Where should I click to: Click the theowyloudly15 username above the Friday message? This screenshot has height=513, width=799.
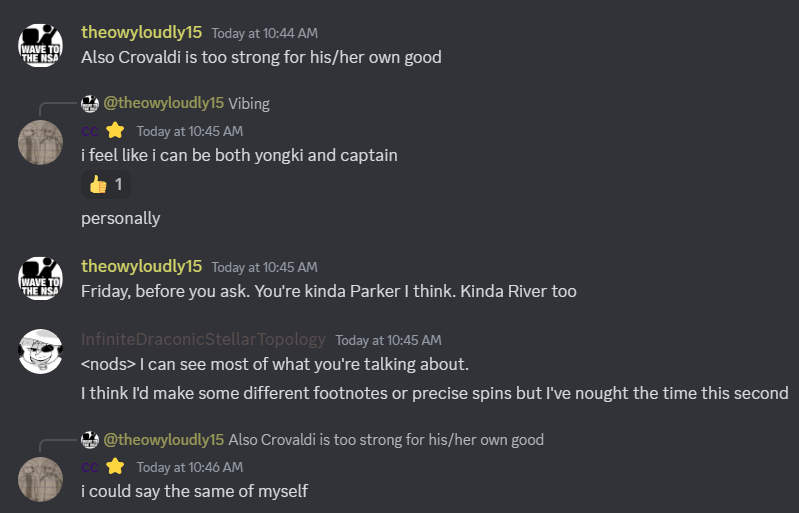(141, 266)
